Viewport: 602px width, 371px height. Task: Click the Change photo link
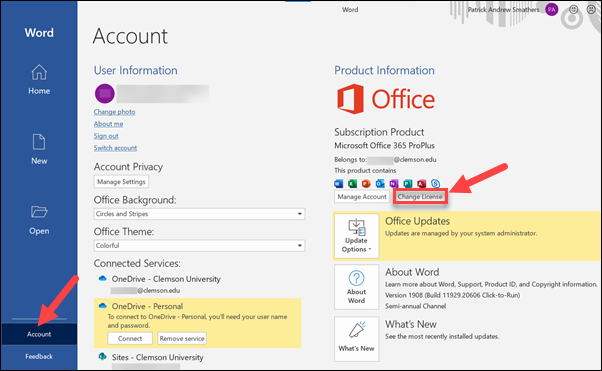tap(114, 112)
